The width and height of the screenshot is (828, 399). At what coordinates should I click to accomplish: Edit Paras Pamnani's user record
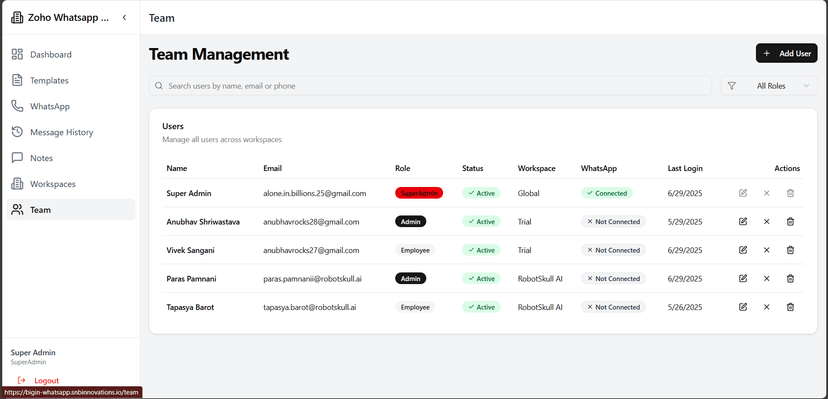pos(743,279)
